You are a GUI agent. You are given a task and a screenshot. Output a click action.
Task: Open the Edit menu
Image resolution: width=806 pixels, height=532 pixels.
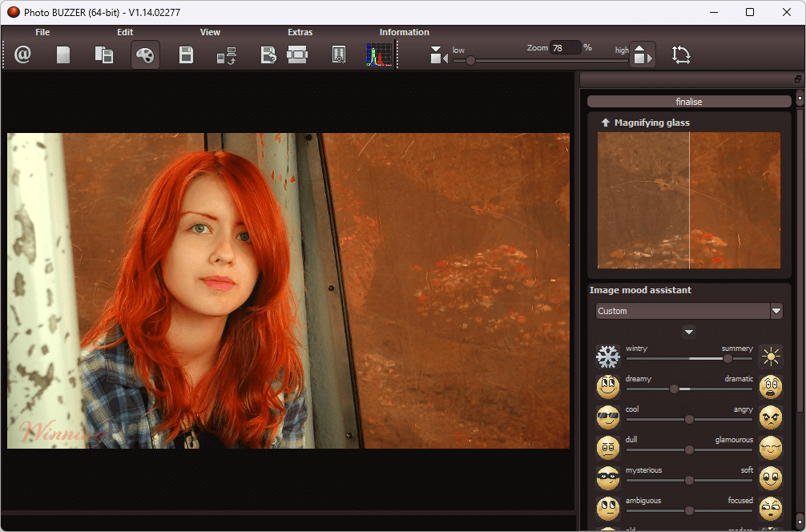click(x=125, y=32)
